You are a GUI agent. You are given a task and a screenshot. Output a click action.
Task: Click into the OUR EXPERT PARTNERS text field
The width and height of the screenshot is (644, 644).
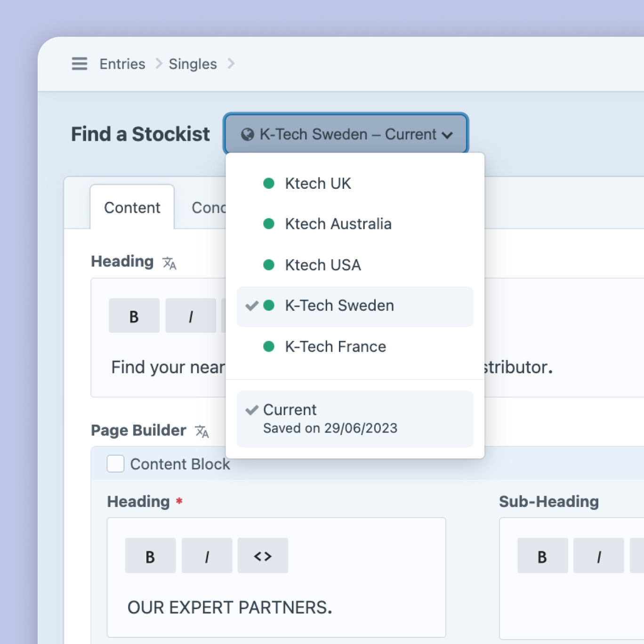[276, 607]
